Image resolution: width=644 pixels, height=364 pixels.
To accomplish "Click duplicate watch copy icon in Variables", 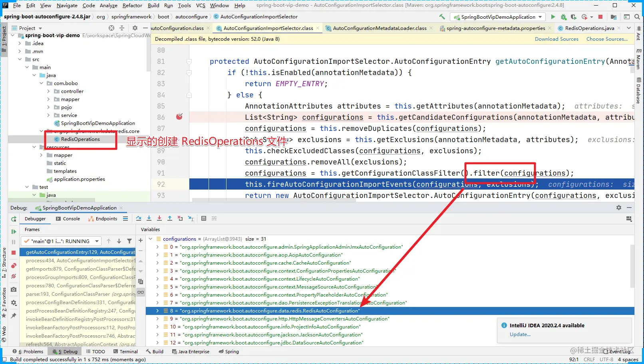I will pyautogui.click(x=141, y=281).
